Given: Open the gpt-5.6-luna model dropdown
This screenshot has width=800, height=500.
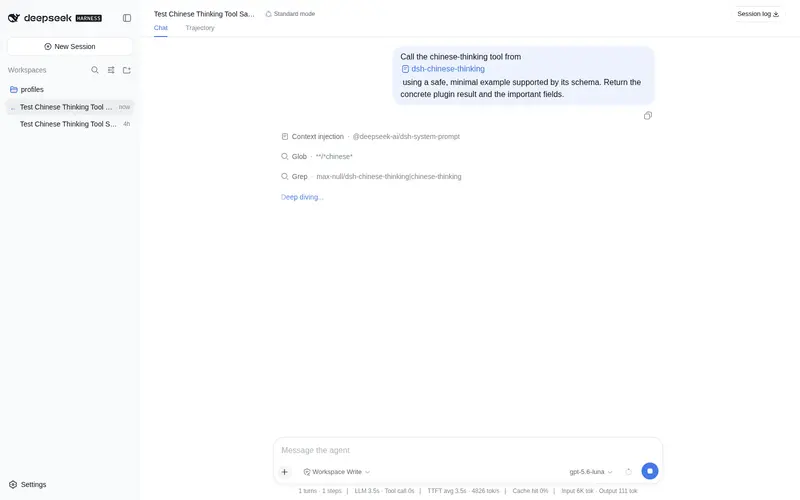Looking at the screenshot, I should pos(591,472).
